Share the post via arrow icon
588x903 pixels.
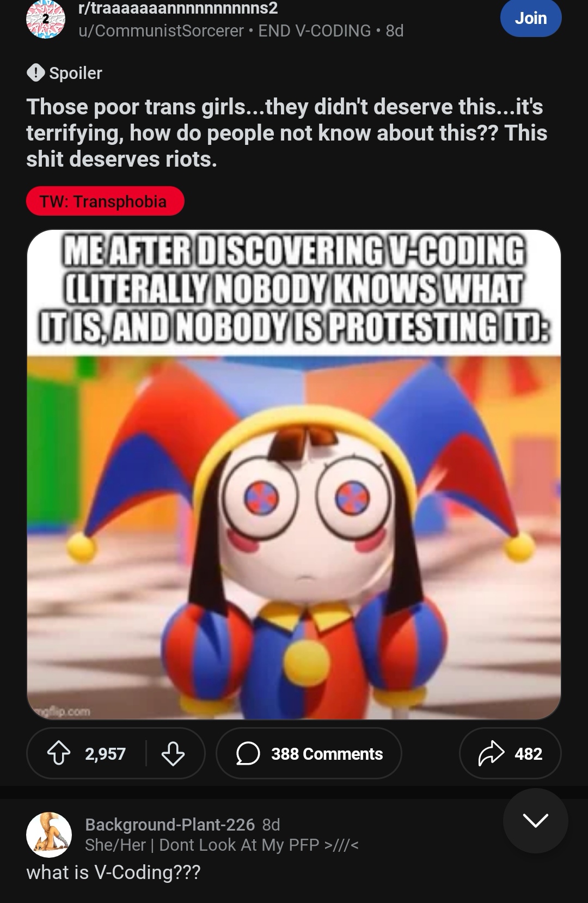pos(491,754)
